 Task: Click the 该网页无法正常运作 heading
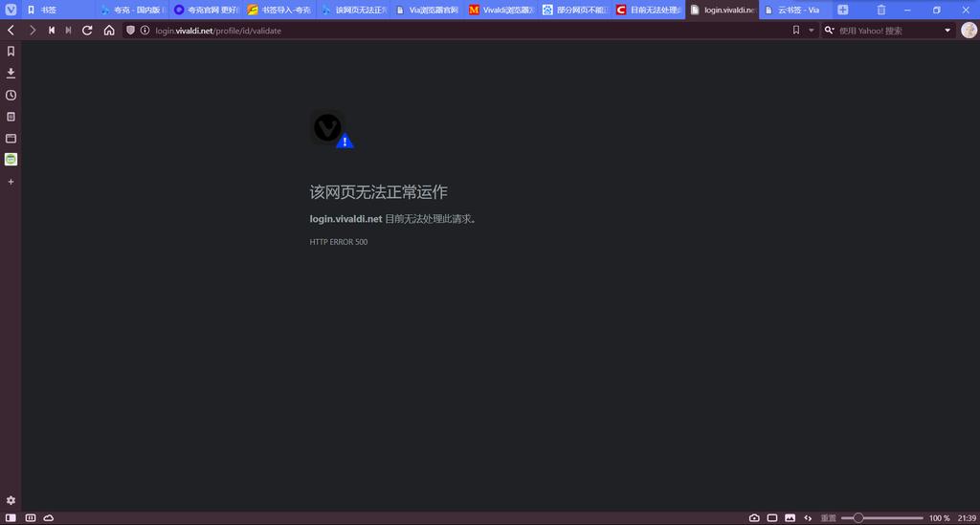[x=378, y=192]
